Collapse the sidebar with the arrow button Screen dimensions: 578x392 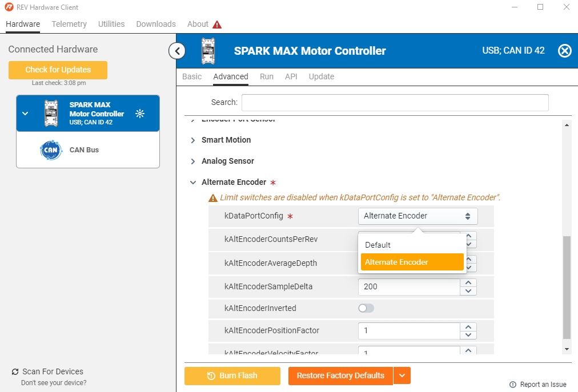click(177, 51)
